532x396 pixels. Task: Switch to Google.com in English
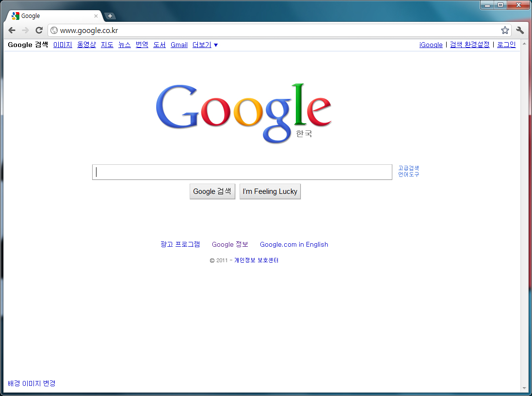pos(294,244)
